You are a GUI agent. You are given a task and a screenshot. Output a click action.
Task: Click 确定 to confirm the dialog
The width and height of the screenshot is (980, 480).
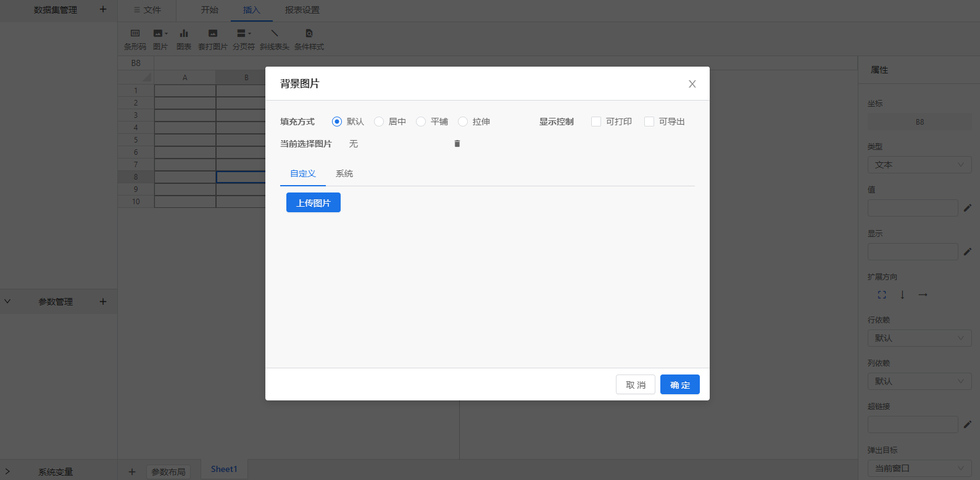(x=680, y=384)
